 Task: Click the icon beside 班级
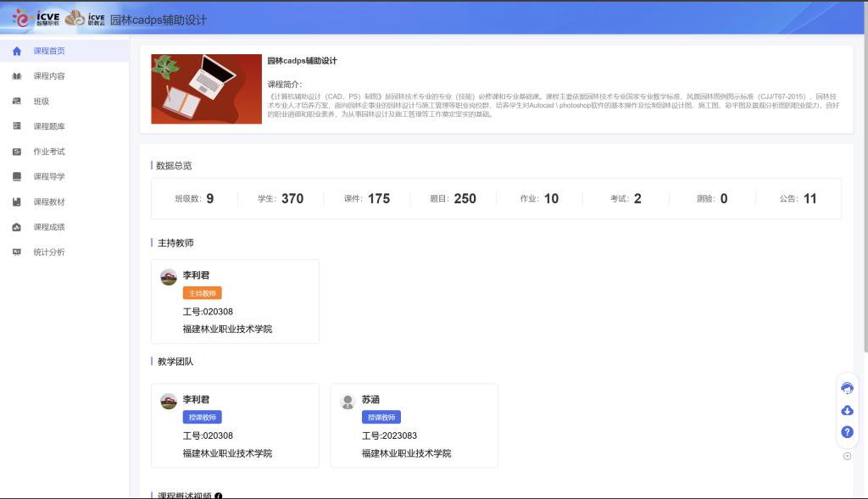17,101
